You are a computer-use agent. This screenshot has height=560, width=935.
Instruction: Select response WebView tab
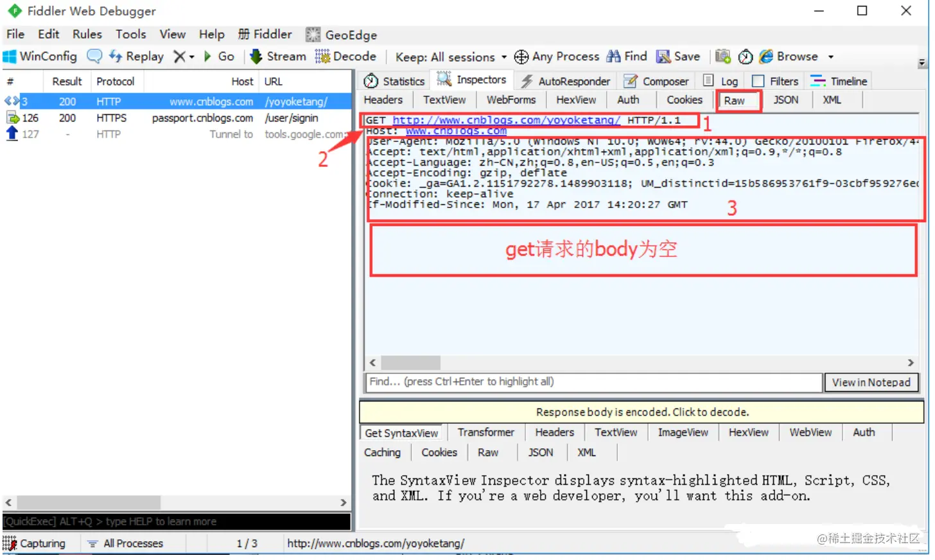pos(810,433)
